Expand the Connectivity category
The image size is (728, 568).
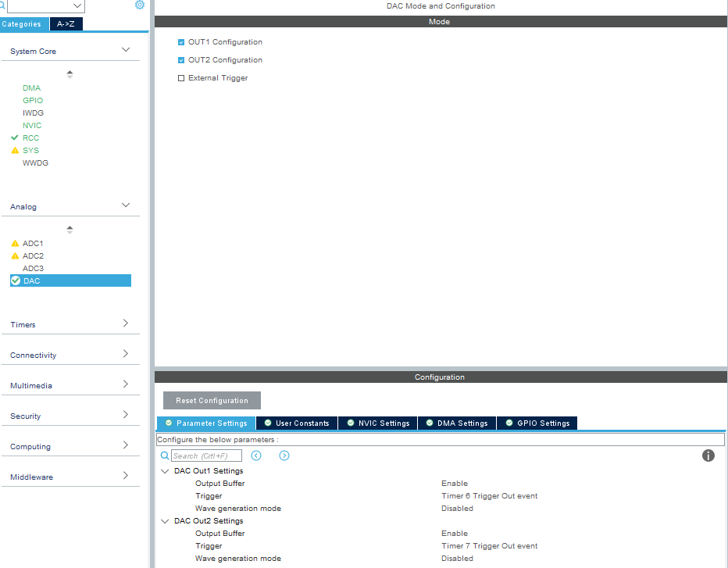pos(125,354)
